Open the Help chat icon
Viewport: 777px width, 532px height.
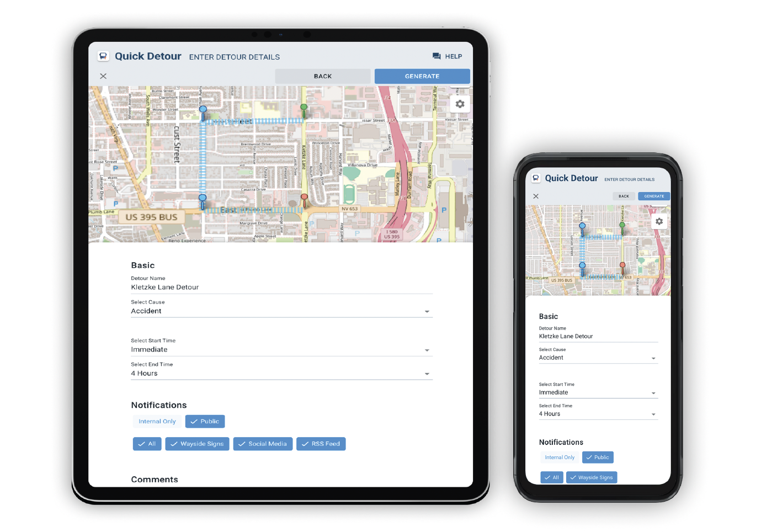pyautogui.click(x=437, y=56)
